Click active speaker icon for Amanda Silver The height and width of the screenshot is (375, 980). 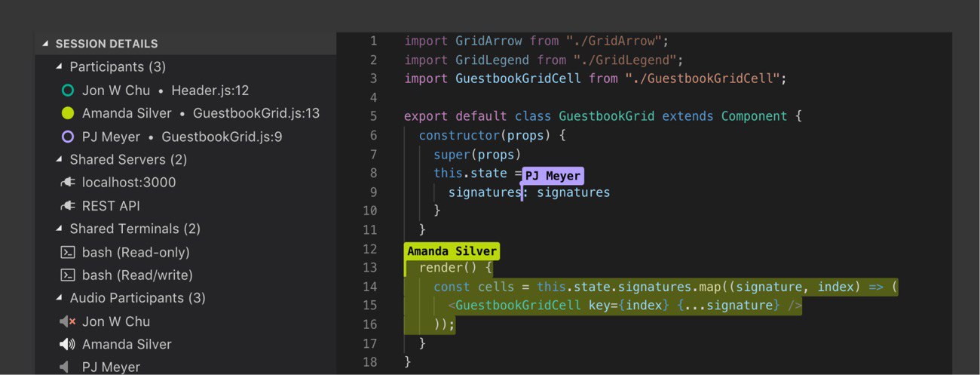point(68,345)
